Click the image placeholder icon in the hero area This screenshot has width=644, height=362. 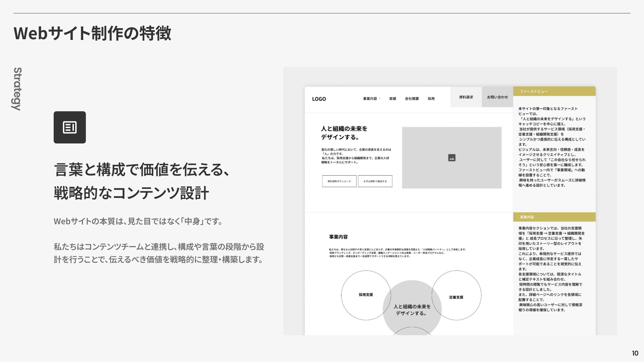(452, 158)
